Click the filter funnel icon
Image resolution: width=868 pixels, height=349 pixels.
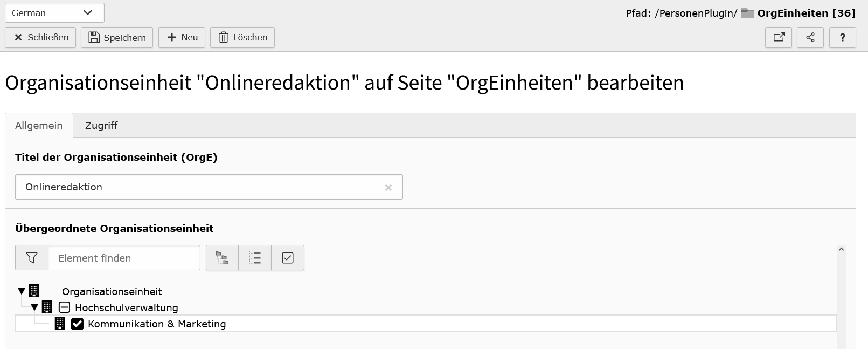pyautogui.click(x=32, y=258)
